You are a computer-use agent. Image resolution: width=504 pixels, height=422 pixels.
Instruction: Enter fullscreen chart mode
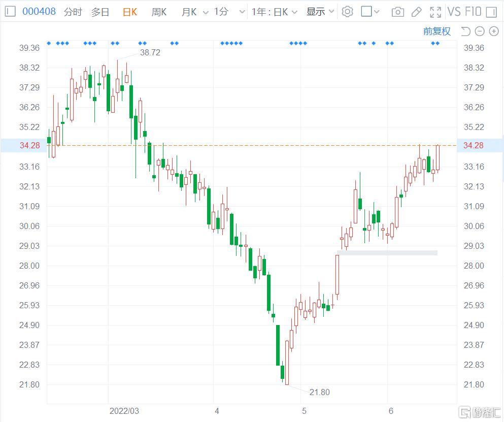click(x=435, y=12)
